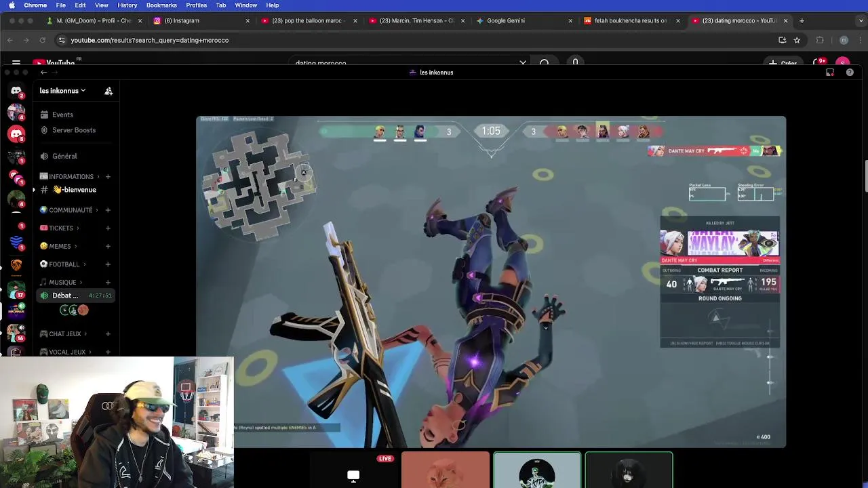The height and width of the screenshot is (488, 868).
Task: Open the Chrome Apple menu
Action: (x=12, y=5)
